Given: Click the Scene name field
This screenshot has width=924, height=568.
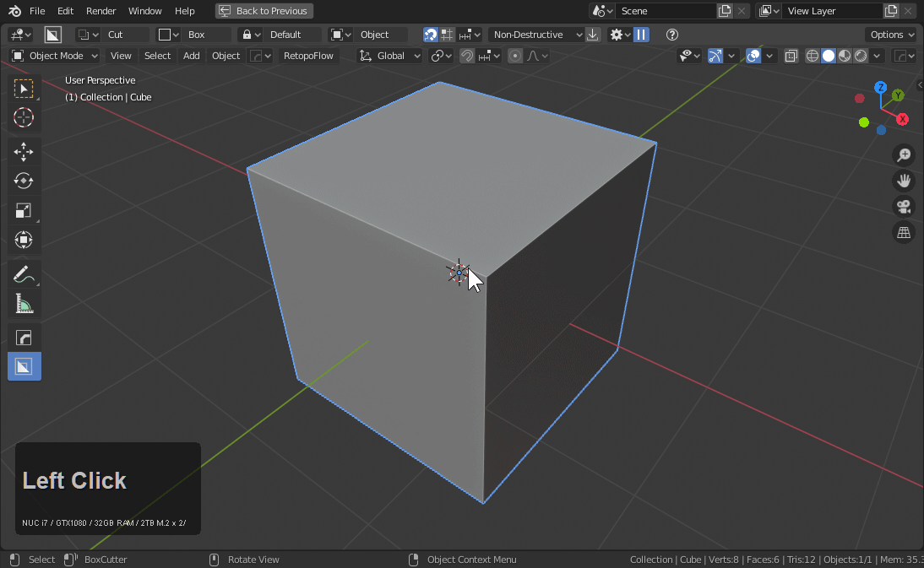Looking at the screenshot, I should [666, 11].
